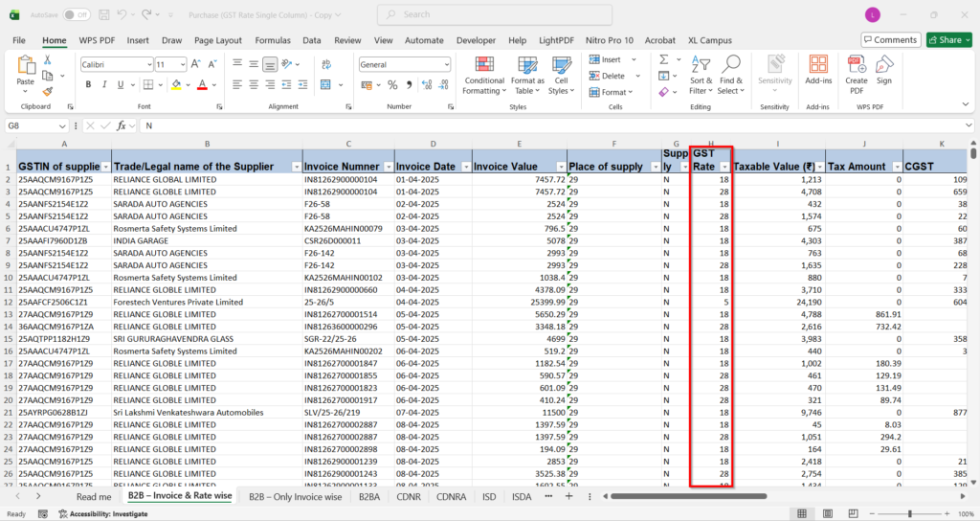Click the Wrap Text icon
Viewport: 980px width, 521px height.
[326, 64]
